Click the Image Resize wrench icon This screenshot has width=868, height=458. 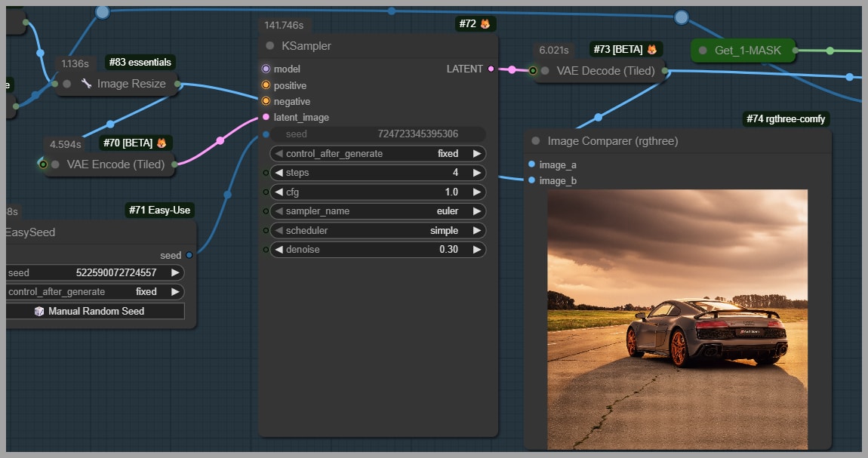[x=86, y=84]
